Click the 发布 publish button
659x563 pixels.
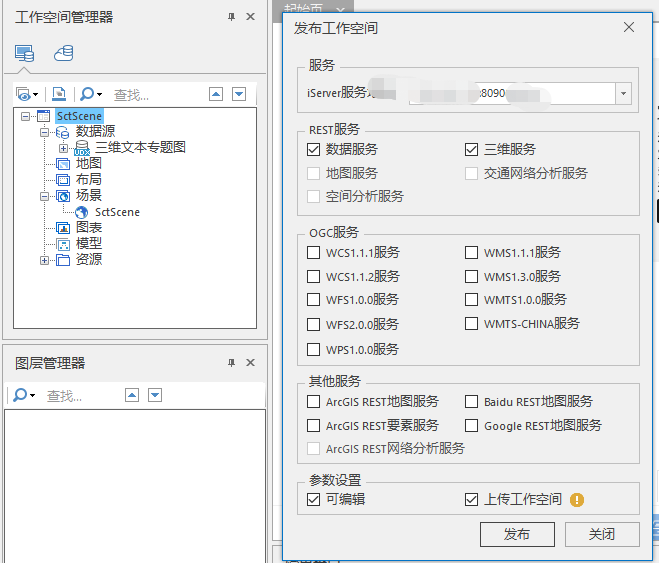point(517,534)
